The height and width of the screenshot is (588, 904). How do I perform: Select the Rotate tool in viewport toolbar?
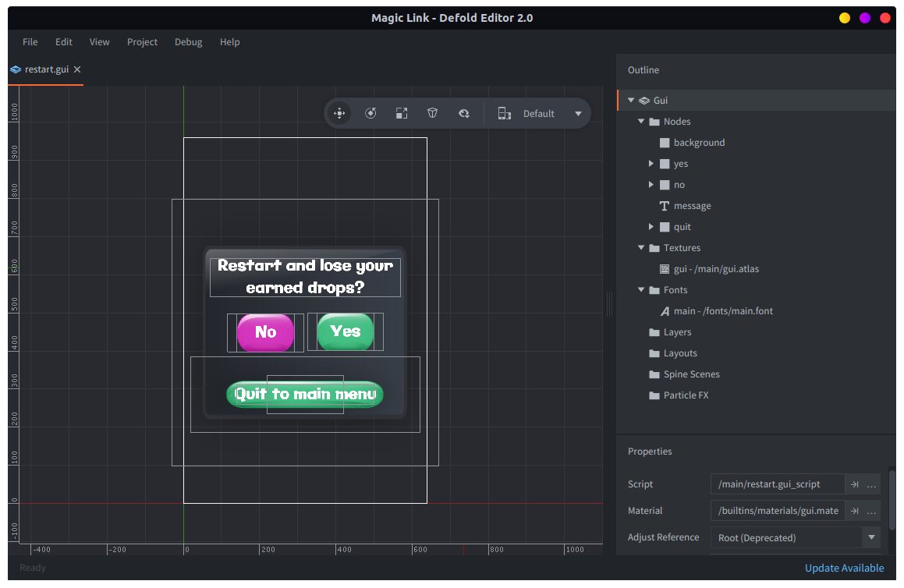point(370,114)
